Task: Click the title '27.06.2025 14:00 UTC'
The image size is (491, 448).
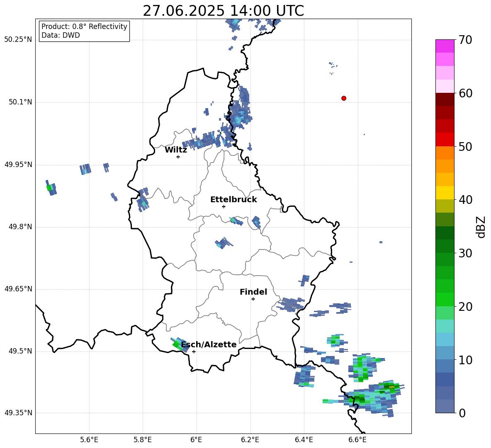Action: tap(223, 11)
